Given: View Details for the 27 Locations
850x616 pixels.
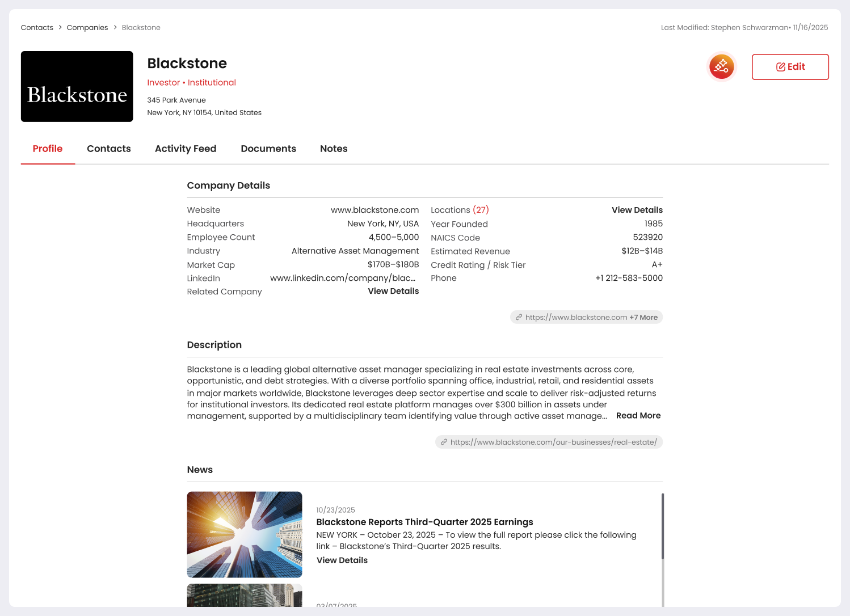Looking at the screenshot, I should click(x=637, y=210).
